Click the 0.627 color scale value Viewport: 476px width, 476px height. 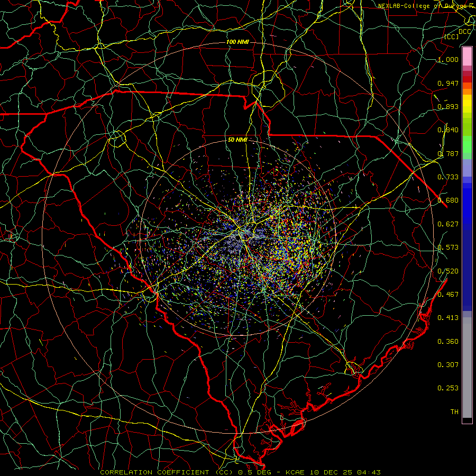[x=448, y=224]
